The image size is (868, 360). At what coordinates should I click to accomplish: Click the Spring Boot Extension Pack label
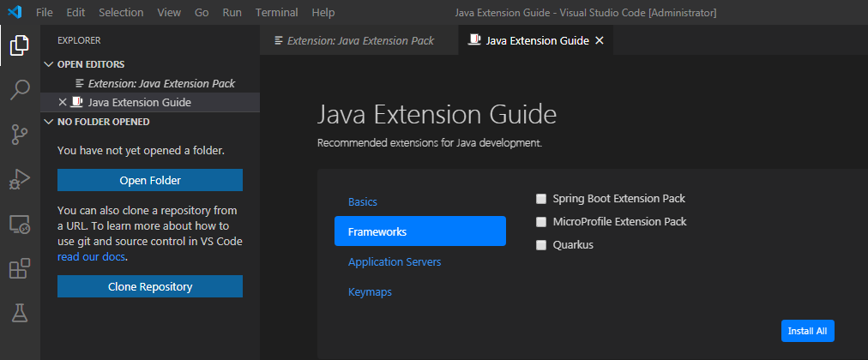coord(619,199)
